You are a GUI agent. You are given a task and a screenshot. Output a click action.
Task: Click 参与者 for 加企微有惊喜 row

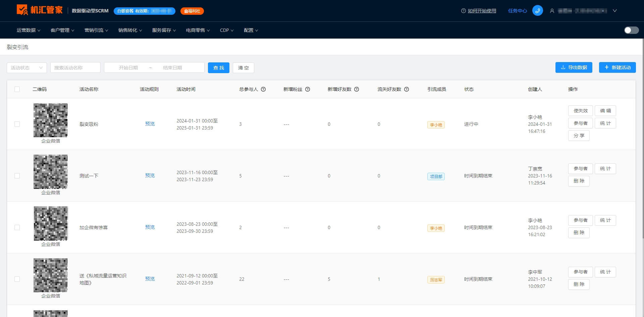pos(581,220)
